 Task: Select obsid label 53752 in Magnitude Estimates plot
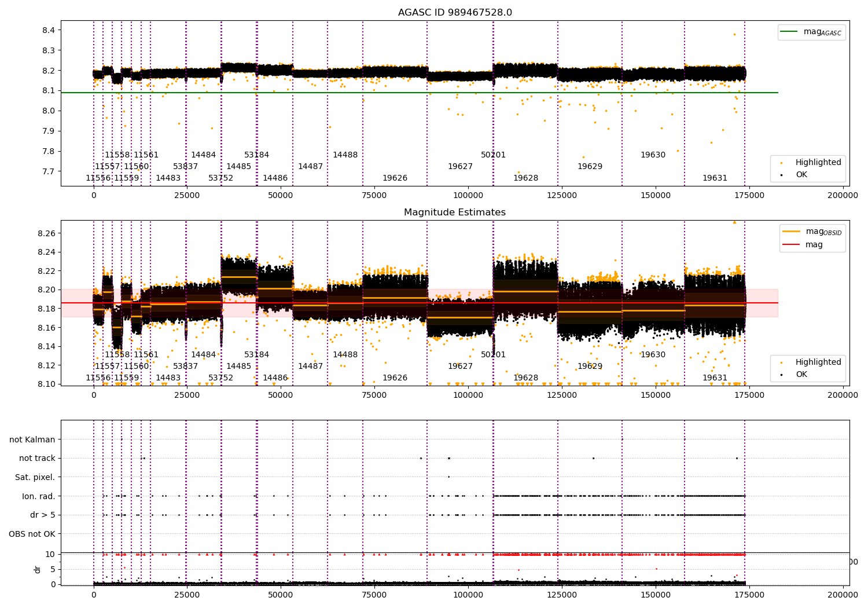(x=220, y=378)
